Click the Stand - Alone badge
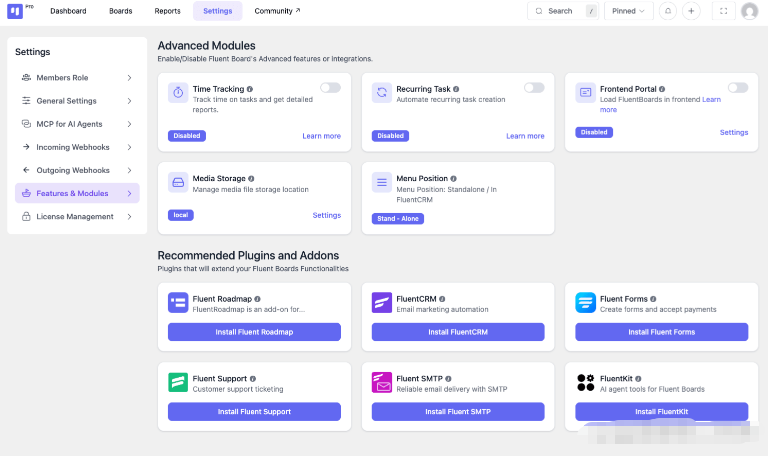The image size is (768, 456). coord(398,219)
